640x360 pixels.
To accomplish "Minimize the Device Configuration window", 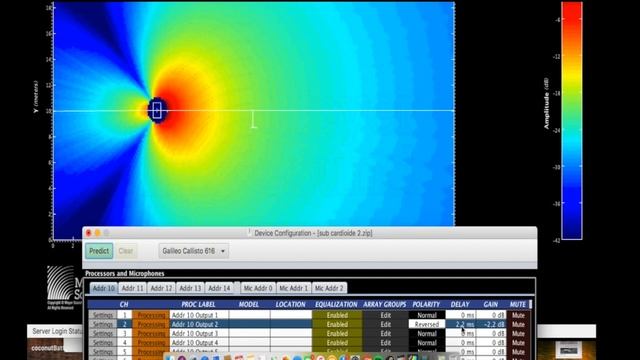I will click(x=98, y=233).
